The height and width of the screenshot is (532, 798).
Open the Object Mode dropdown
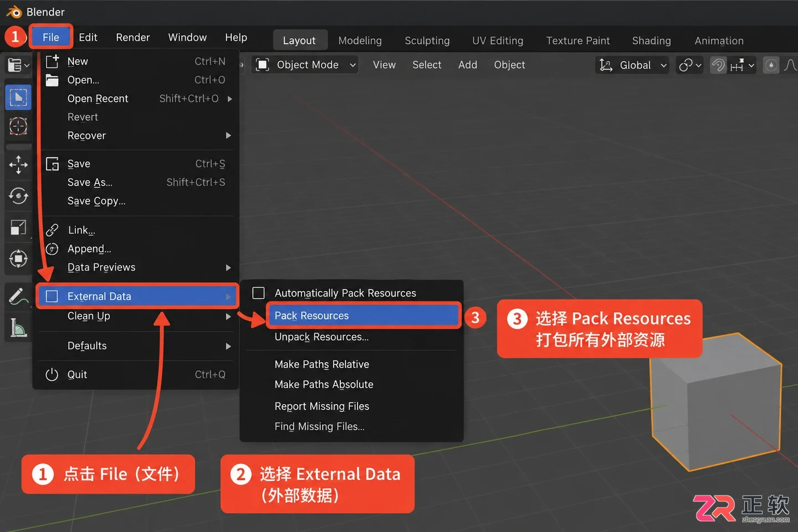(305, 65)
